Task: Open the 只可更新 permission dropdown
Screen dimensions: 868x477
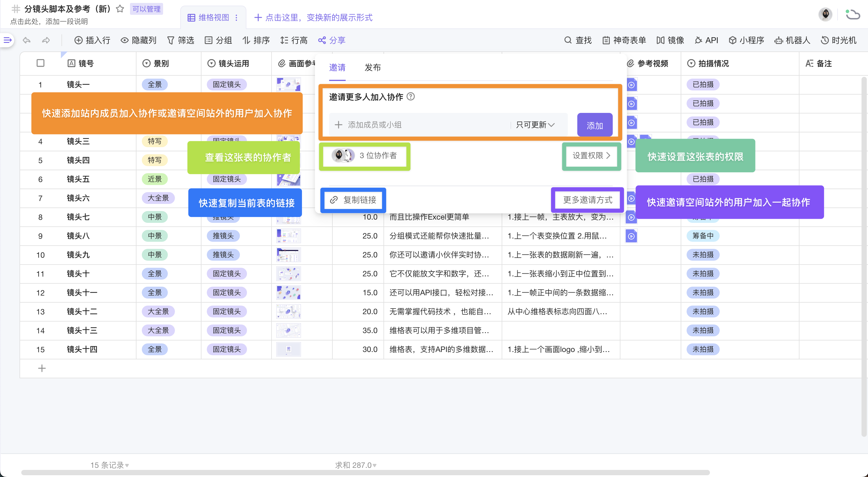Action: pyautogui.click(x=535, y=125)
